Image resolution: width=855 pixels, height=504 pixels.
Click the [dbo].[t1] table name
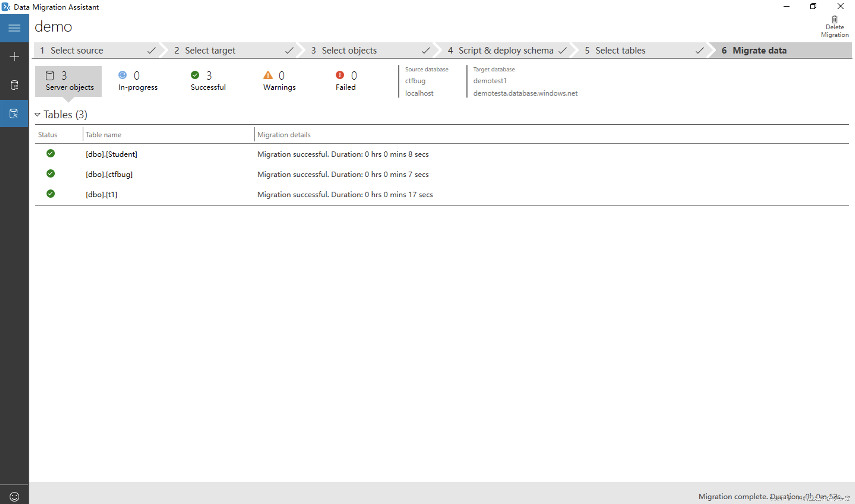pos(101,195)
